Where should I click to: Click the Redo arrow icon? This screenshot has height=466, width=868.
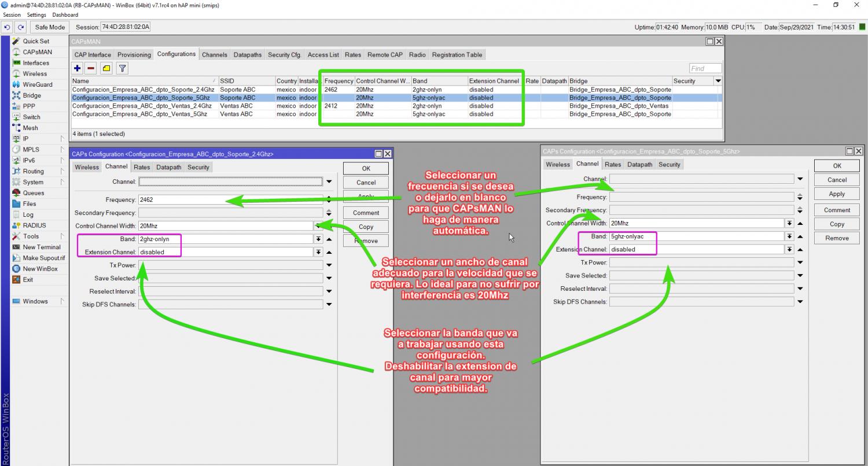point(21,27)
